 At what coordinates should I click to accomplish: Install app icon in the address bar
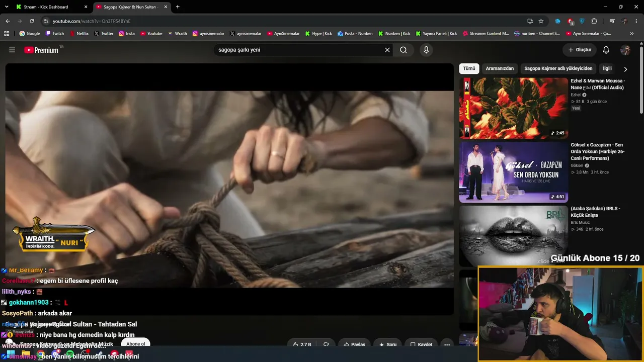pos(530,21)
